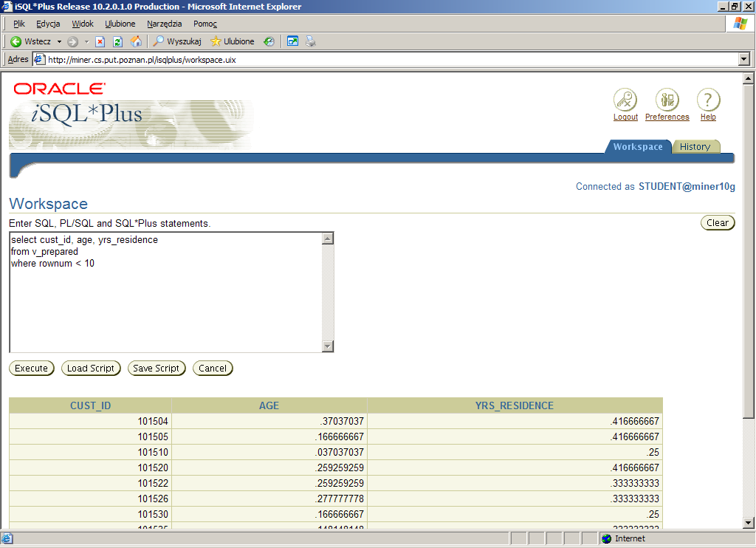The height and width of the screenshot is (548, 756).
Task: Click the Wstecz back button
Action: click(30, 41)
